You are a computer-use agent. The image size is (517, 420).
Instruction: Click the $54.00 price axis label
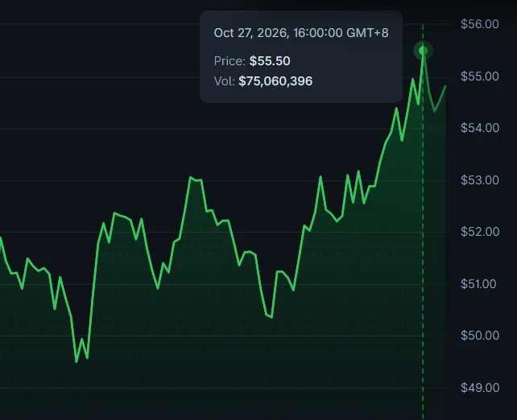tap(480, 128)
